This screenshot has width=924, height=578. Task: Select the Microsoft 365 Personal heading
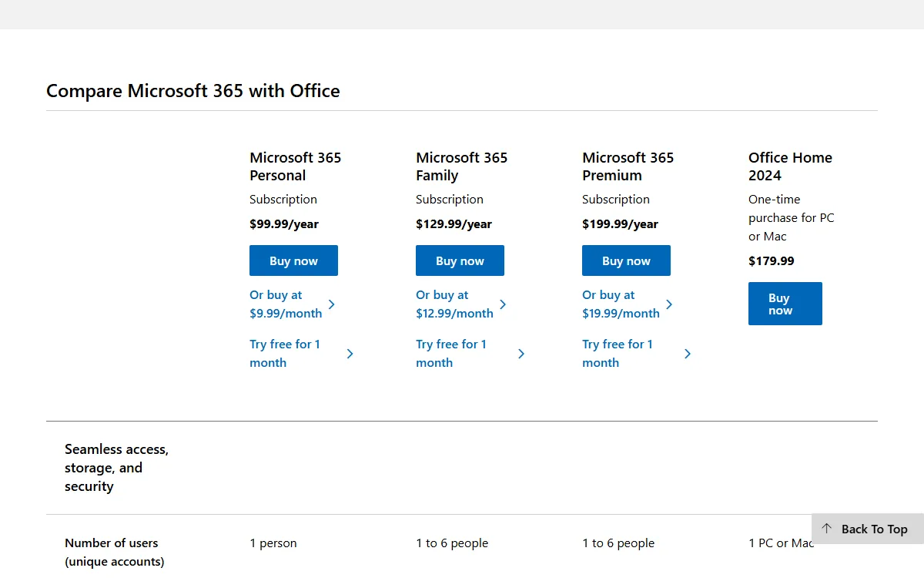[x=296, y=166]
